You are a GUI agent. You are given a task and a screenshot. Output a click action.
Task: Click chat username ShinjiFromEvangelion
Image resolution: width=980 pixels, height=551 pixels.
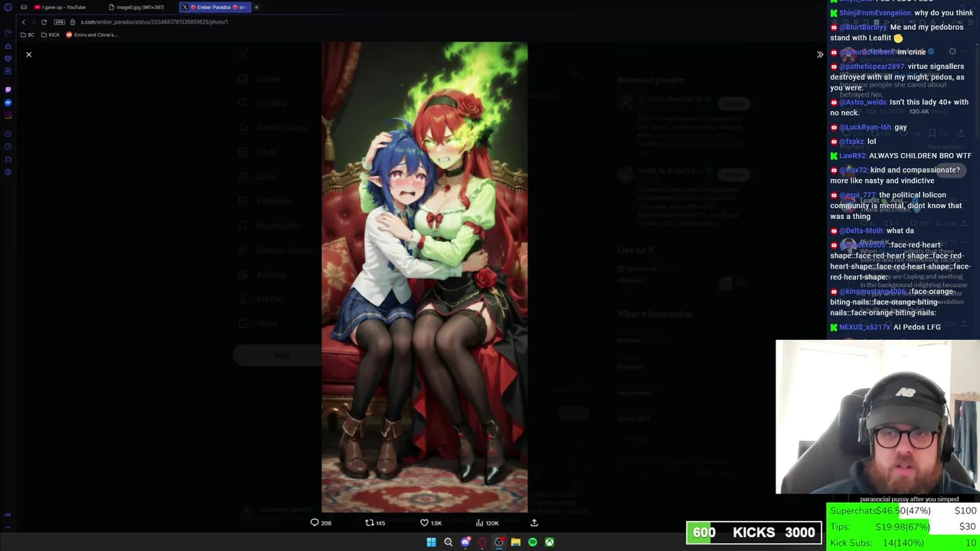[x=874, y=13]
